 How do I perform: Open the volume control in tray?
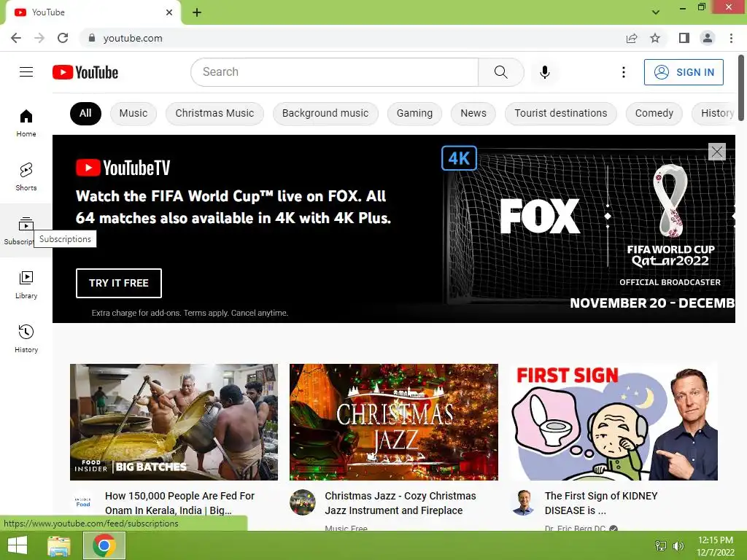click(x=678, y=545)
